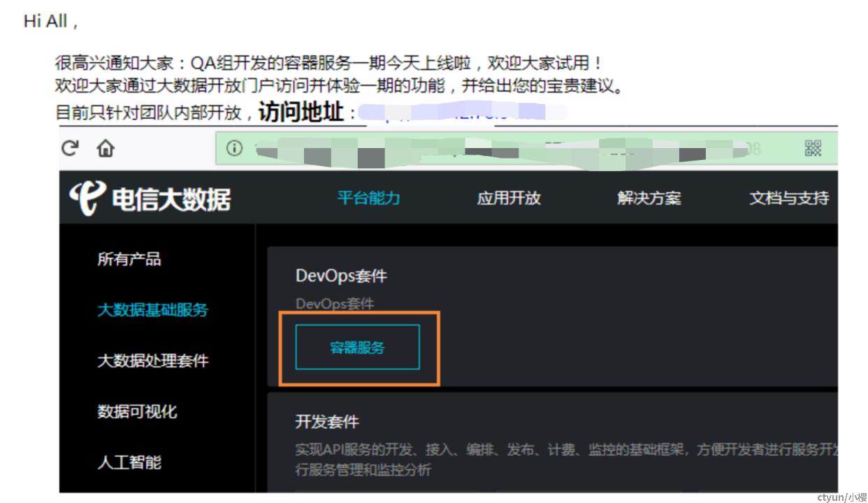The width and height of the screenshot is (868, 503).
Task: Click the browser address bar
Action: (526, 148)
